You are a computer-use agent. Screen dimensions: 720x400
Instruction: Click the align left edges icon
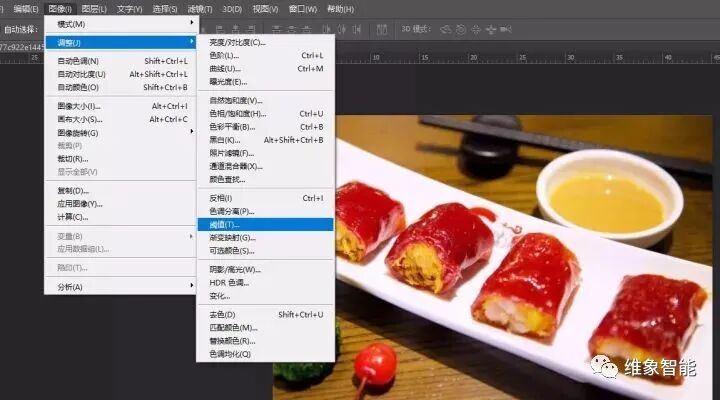point(219,29)
